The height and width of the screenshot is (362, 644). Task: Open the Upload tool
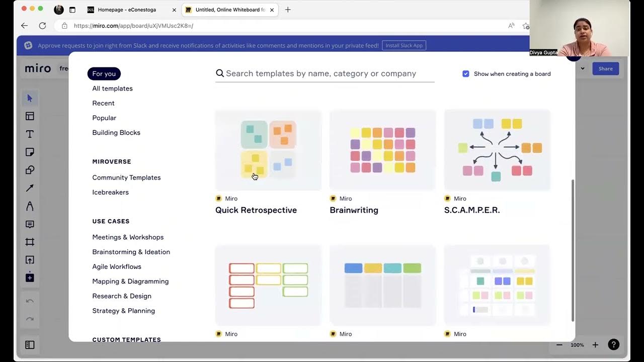[x=30, y=260]
